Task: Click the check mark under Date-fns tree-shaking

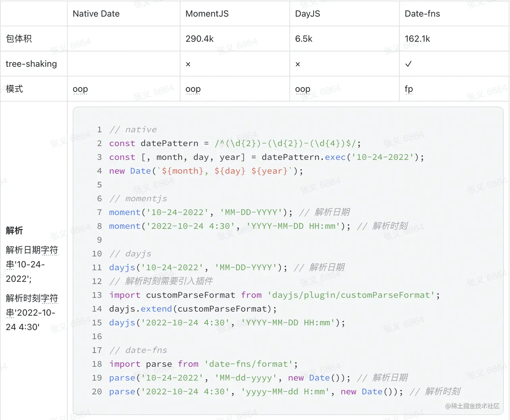Action: click(x=408, y=64)
